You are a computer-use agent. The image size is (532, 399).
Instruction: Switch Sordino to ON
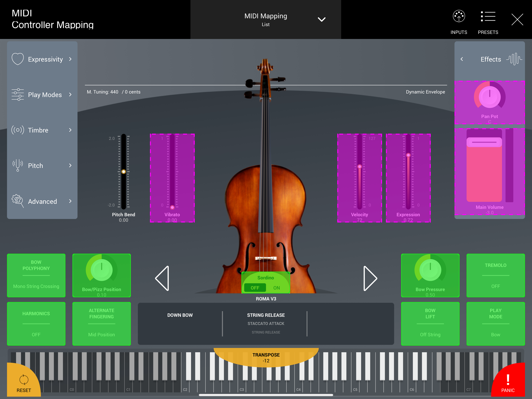click(276, 288)
